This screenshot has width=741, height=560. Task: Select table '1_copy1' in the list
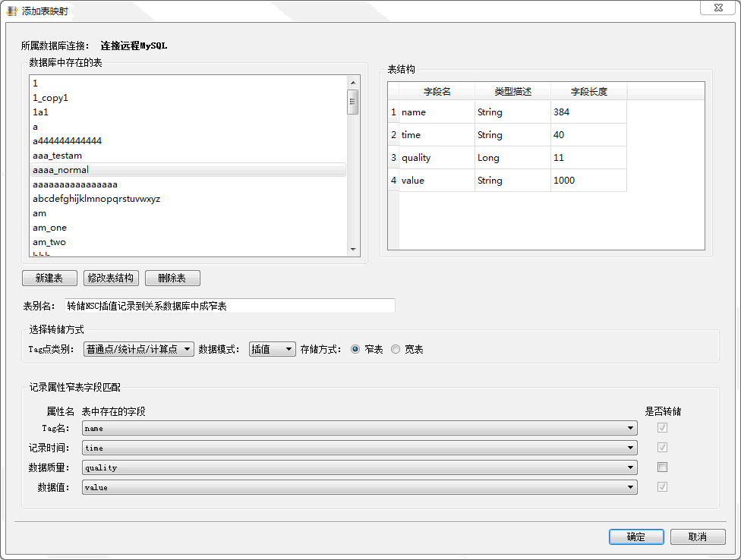(188, 98)
